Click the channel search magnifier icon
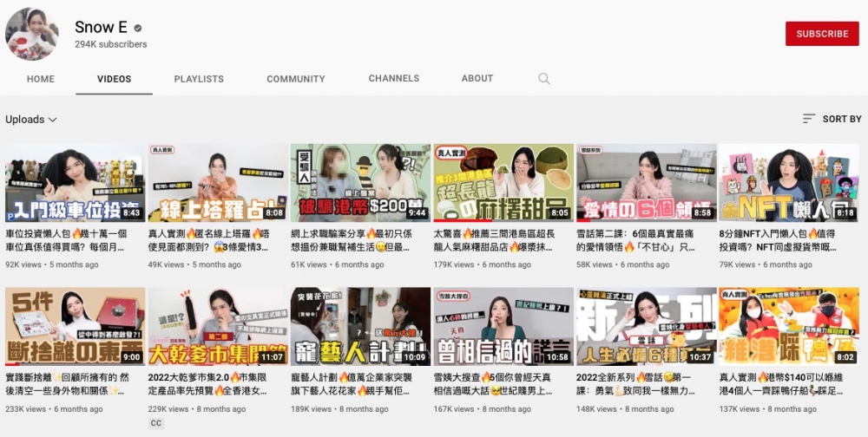This screenshot has width=868, height=437. point(544,79)
